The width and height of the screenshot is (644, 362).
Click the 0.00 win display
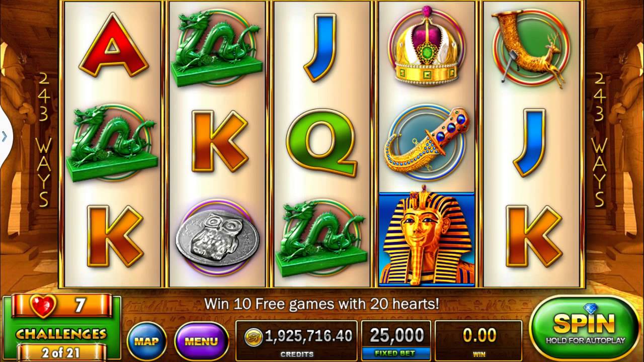coord(478,340)
